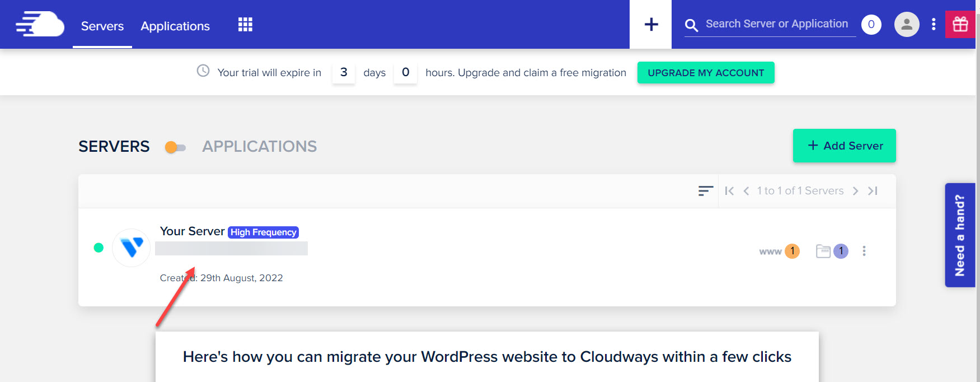Click the green server status dot
Viewport: 980px width, 382px height.
(99, 248)
